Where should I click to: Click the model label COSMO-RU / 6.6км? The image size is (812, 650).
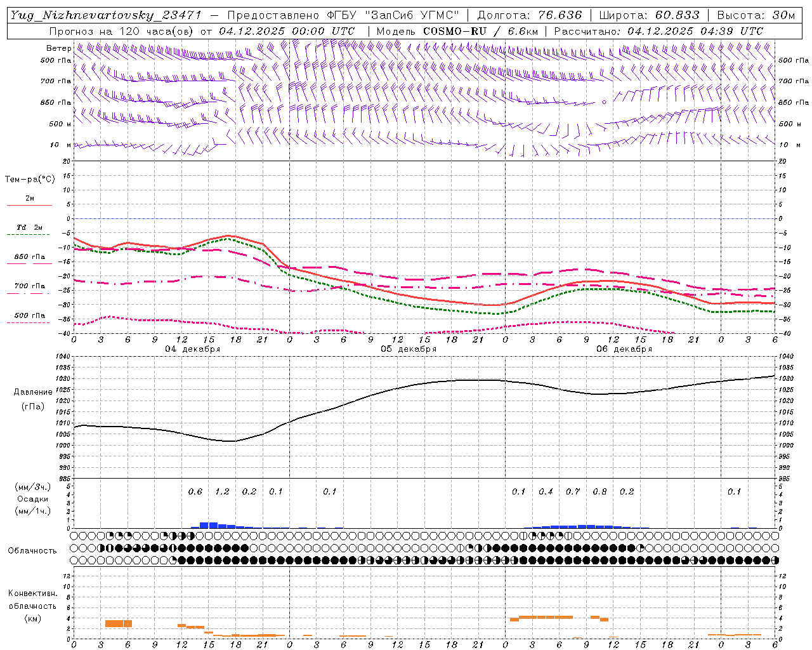click(x=480, y=31)
